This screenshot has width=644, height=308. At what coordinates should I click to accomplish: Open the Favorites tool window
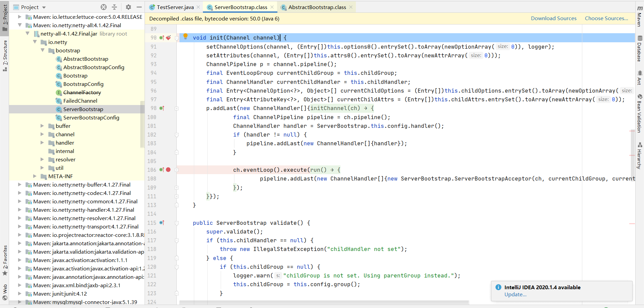click(x=5, y=261)
